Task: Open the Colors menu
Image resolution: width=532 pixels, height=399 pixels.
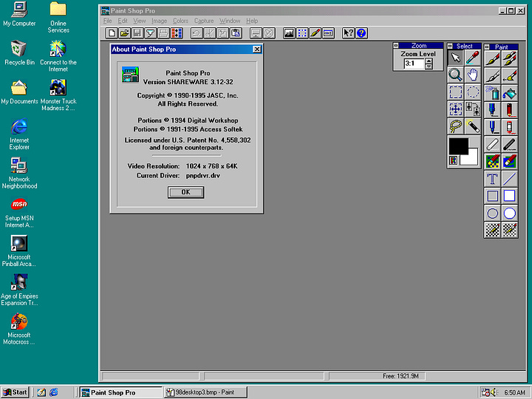Action: (x=180, y=21)
